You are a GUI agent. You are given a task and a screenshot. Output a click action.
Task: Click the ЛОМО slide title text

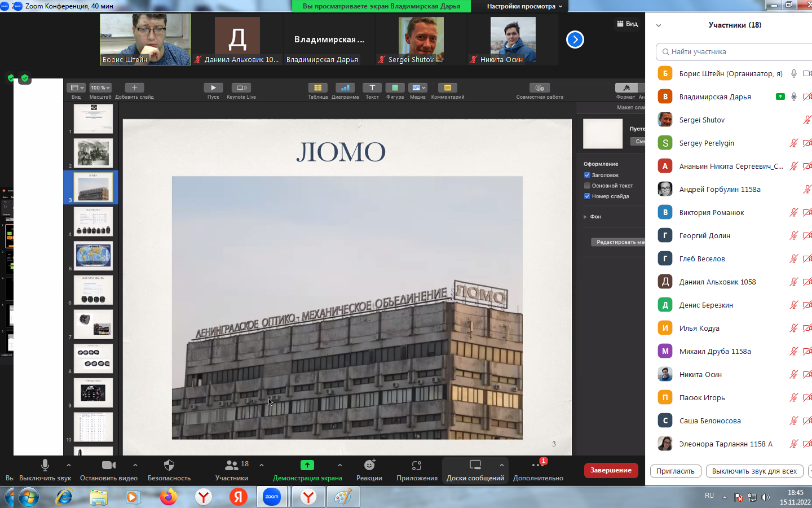coord(341,152)
